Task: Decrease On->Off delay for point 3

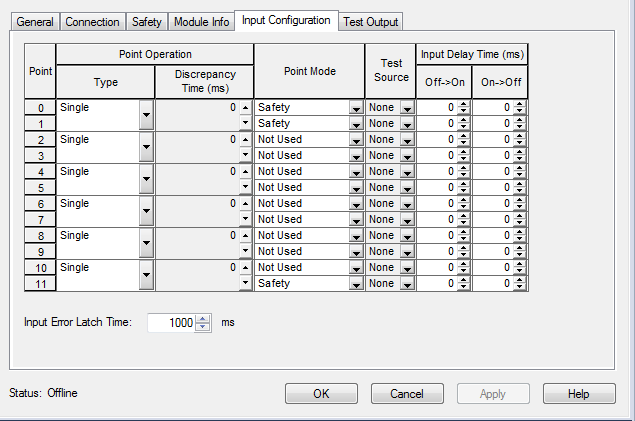Action: [x=520, y=159]
